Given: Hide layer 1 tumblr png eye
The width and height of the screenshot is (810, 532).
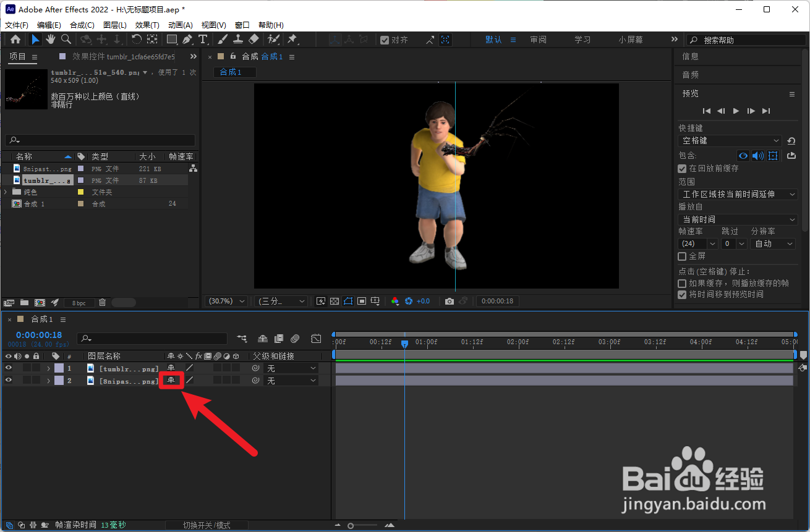Looking at the screenshot, I should point(9,368).
